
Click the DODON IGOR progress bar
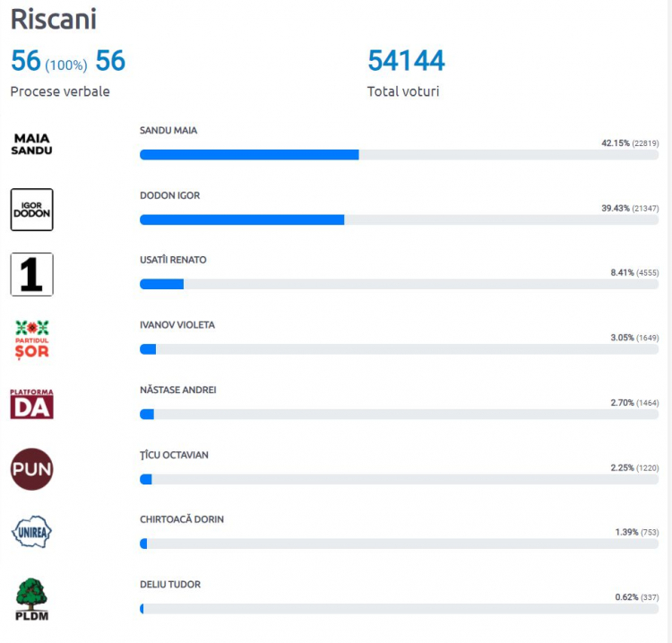399,219
